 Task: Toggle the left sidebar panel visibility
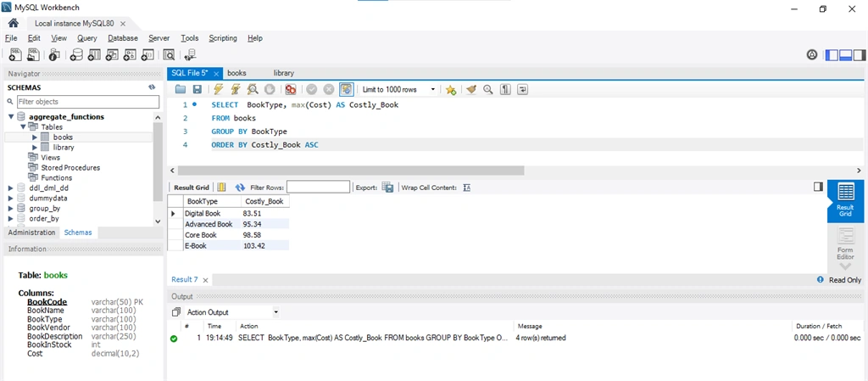[832, 55]
